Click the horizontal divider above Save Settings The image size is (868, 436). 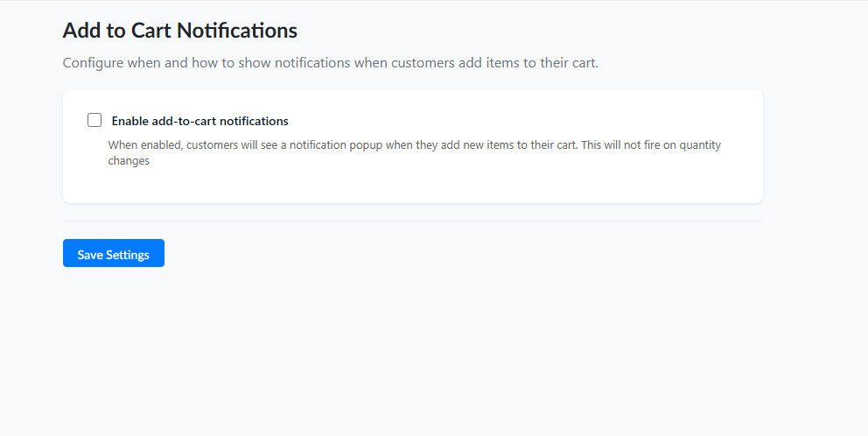[413, 221]
